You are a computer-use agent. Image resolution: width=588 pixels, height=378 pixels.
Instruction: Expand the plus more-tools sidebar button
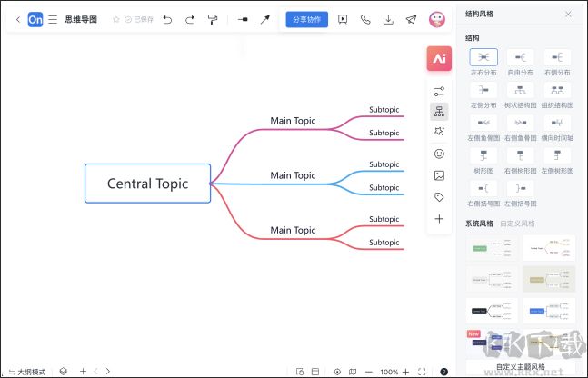(440, 219)
